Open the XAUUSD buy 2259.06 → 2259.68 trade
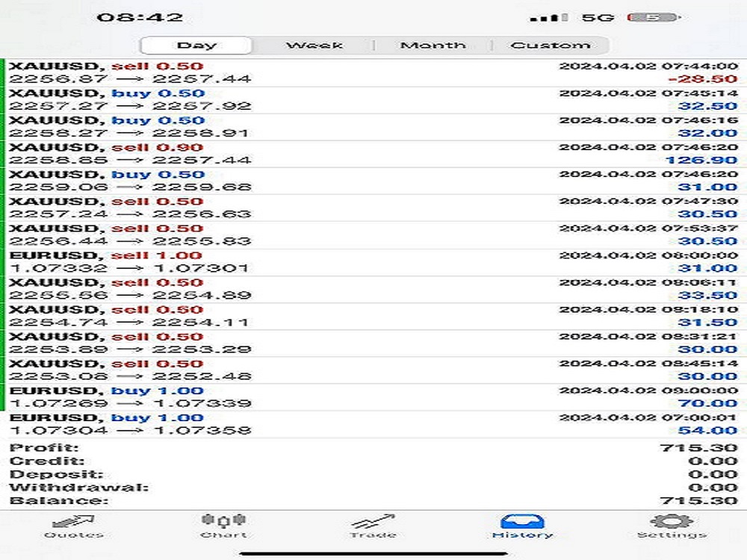 373,181
